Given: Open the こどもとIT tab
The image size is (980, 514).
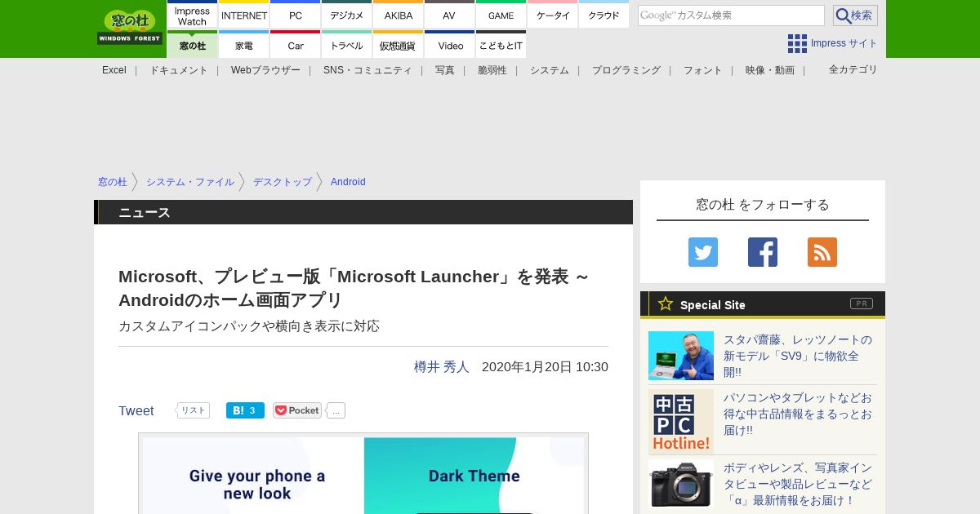Looking at the screenshot, I should pos(501,45).
